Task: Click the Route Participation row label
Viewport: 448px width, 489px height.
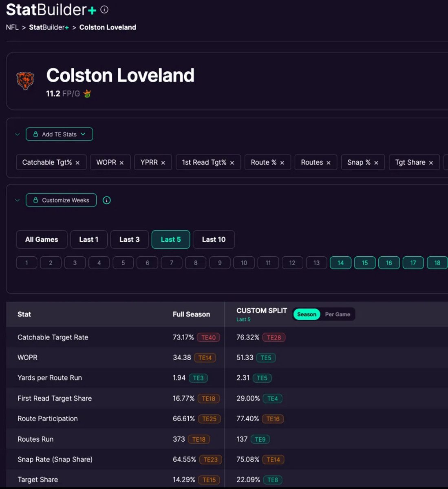Action: [x=48, y=419]
